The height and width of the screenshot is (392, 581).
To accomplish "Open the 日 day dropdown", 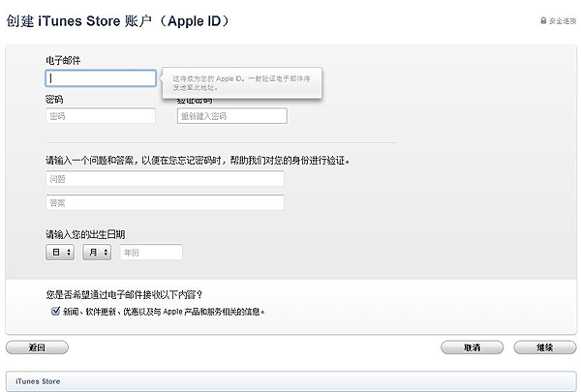I will pyautogui.click(x=60, y=253).
